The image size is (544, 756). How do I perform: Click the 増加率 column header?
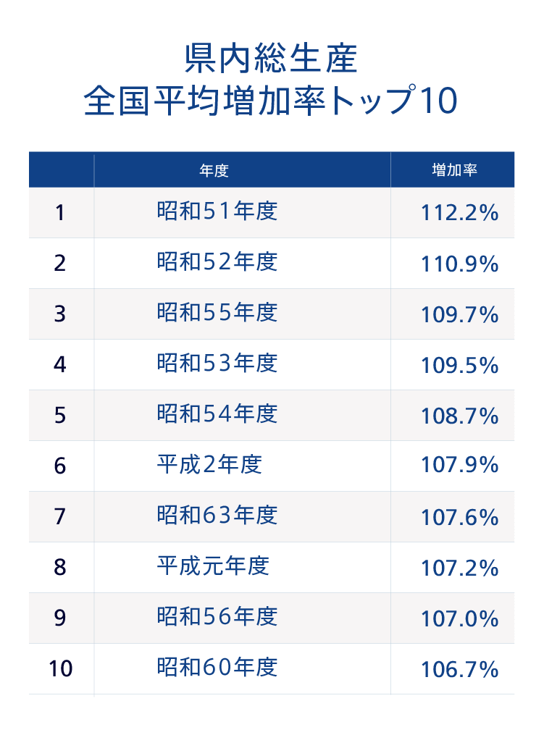(x=454, y=171)
